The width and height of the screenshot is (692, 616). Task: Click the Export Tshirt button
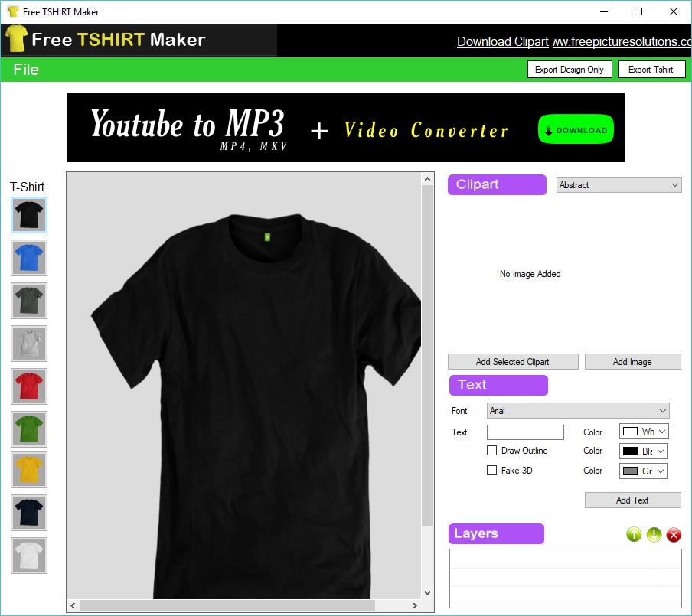pos(651,69)
